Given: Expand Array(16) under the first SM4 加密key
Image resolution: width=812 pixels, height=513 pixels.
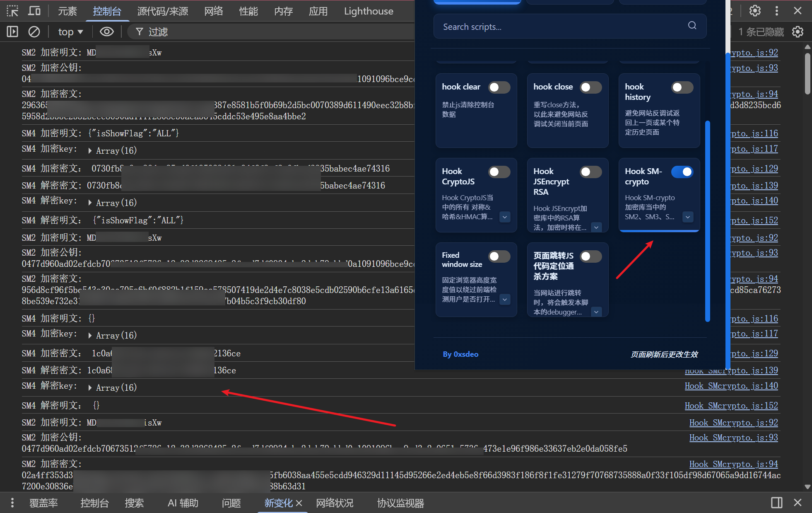Looking at the screenshot, I should (x=90, y=151).
